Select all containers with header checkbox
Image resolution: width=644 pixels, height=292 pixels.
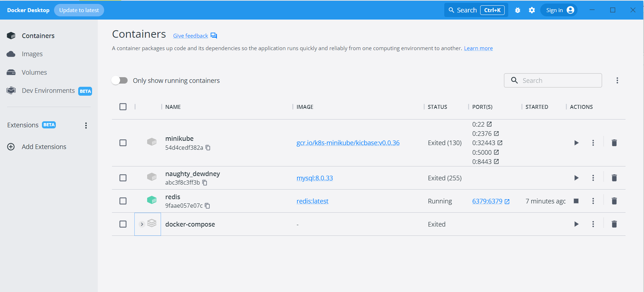(x=123, y=107)
